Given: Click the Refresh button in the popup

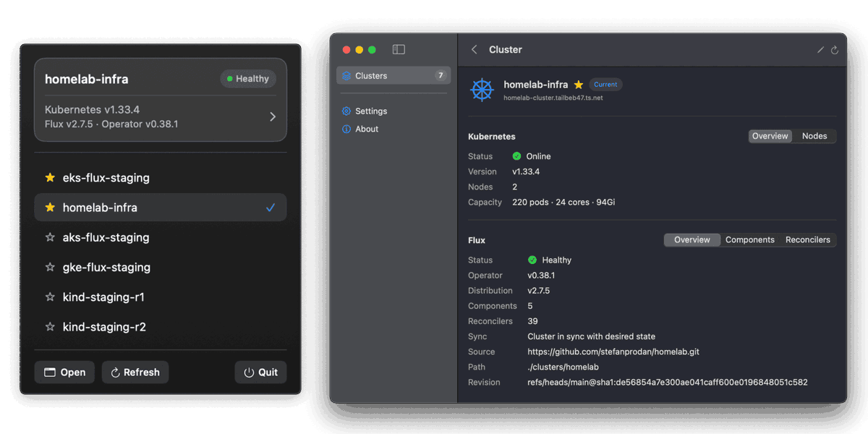Looking at the screenshot, I should click(x=135, y=373).
